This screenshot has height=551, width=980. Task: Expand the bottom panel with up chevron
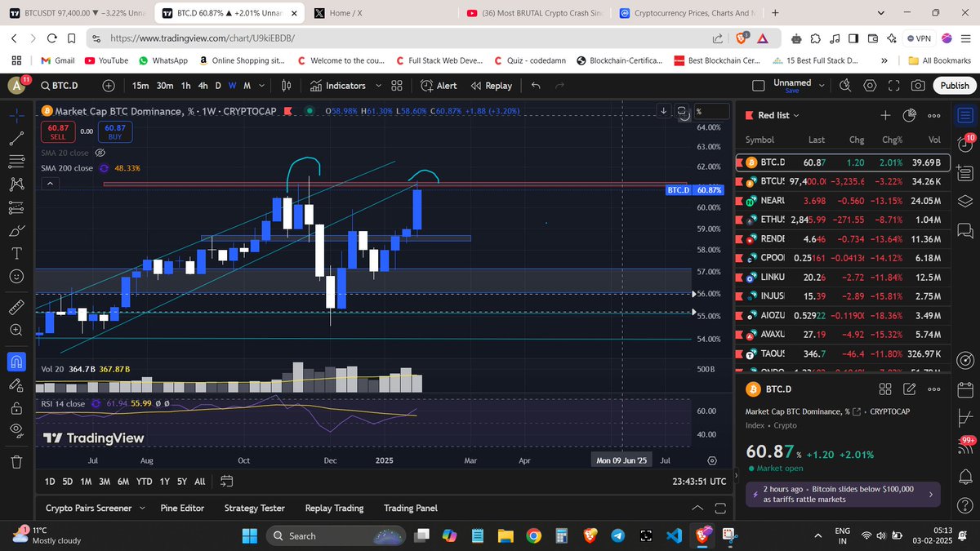pyautogui.click(x=697, y=508)
